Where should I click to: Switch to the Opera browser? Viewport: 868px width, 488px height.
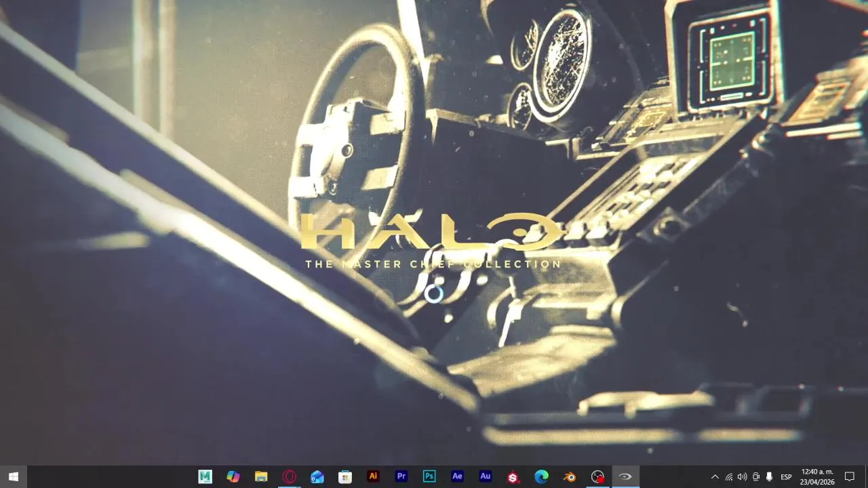(x=290, y=476)
